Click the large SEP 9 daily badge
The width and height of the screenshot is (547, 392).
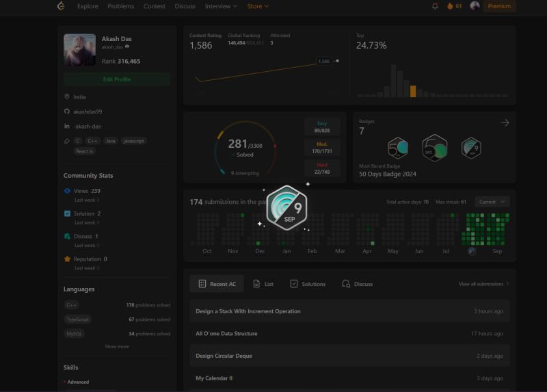[286, 208]
